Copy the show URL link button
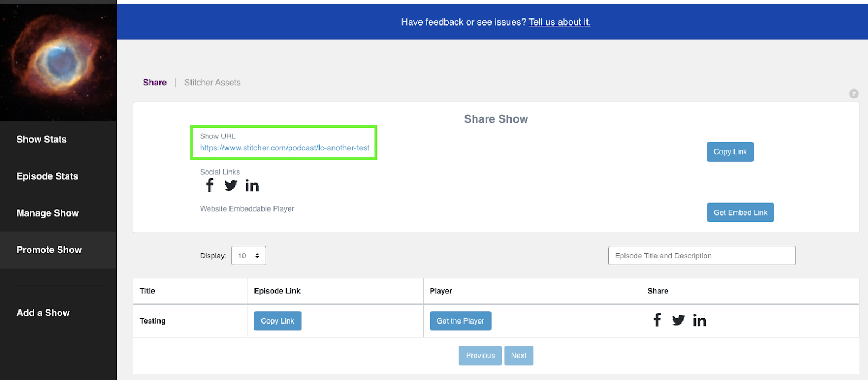The image size is (868, 380). pos(730,151)
